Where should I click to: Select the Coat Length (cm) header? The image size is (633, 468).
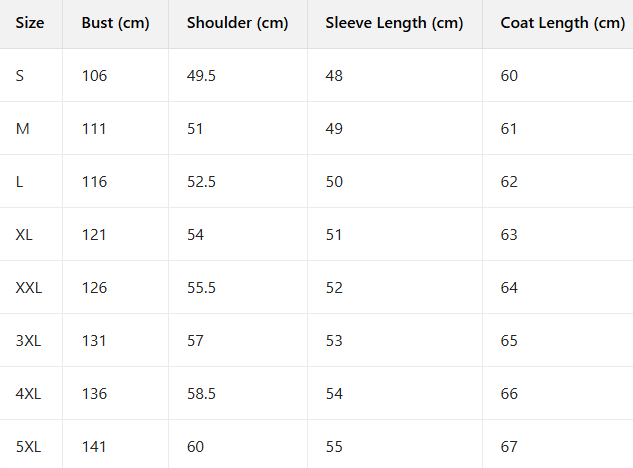point(562,23)
